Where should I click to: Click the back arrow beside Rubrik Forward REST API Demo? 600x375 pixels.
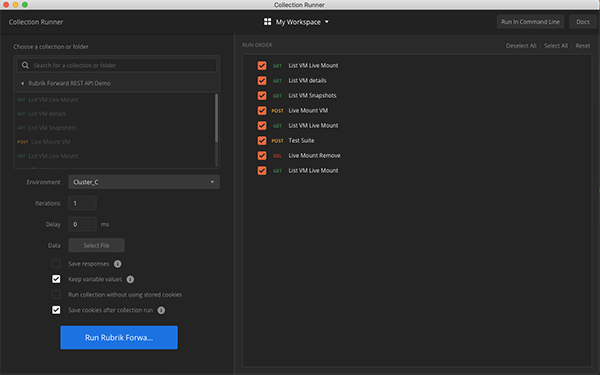pyautogui.click(x=23, y=83)
